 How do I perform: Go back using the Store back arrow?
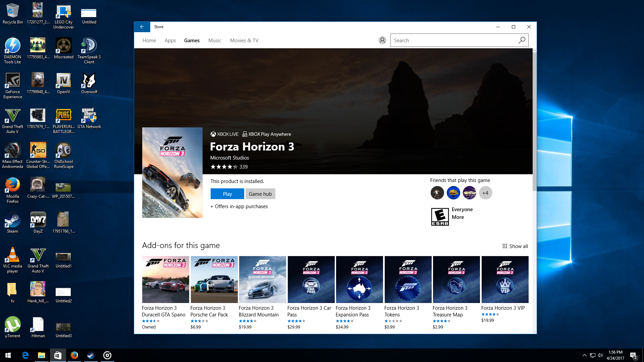(142, 27)
